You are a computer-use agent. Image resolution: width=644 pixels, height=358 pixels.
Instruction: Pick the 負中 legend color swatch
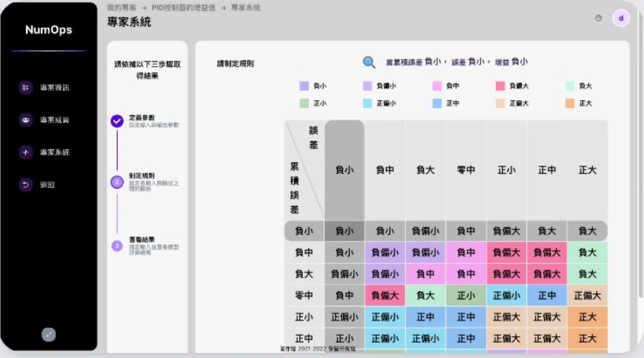point(437,86)
